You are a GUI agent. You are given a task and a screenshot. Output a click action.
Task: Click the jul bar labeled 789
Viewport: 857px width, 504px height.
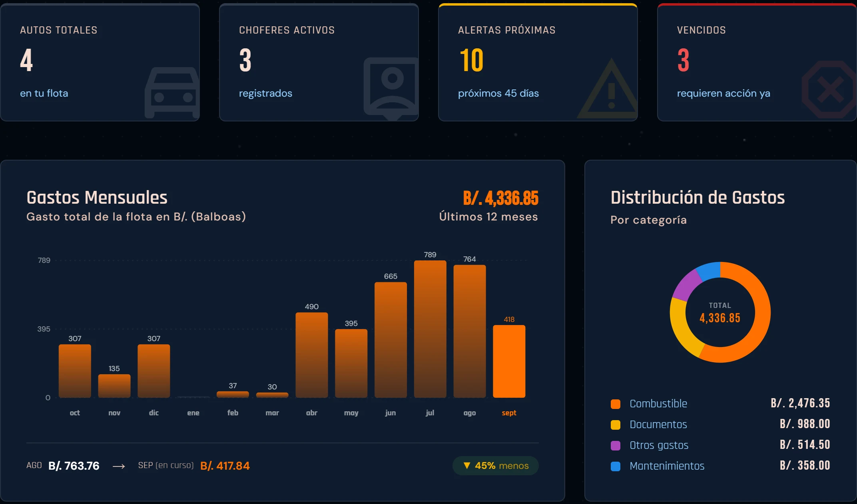click(430, 329)
